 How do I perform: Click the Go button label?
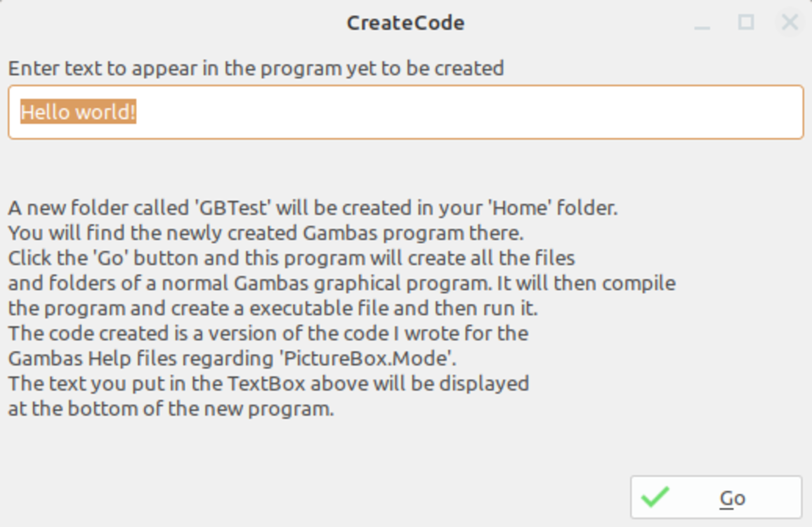coord(732,498)
